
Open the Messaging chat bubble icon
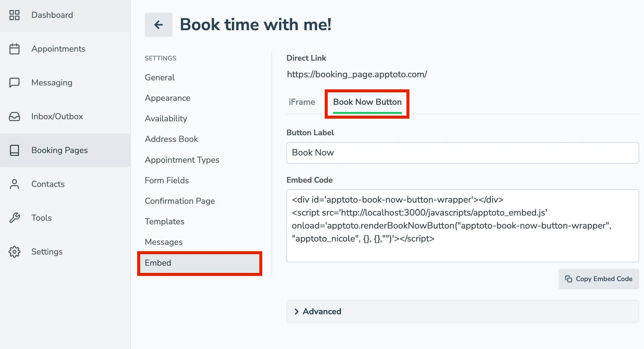(14, 82)
